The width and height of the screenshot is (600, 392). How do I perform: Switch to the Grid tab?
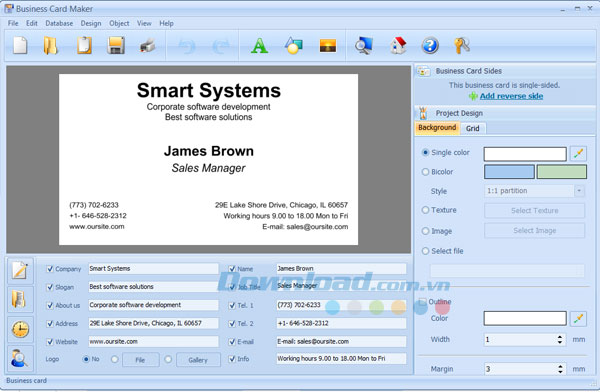click(x=473, y=128)
